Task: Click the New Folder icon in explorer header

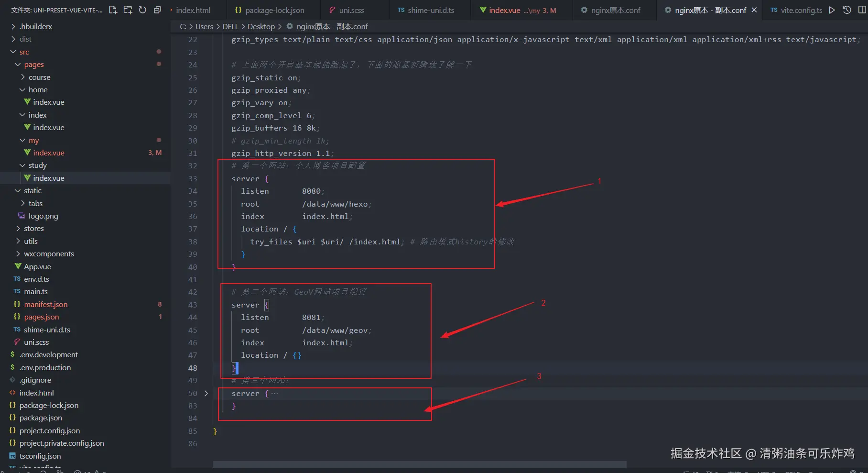Action: coord(128,10)
